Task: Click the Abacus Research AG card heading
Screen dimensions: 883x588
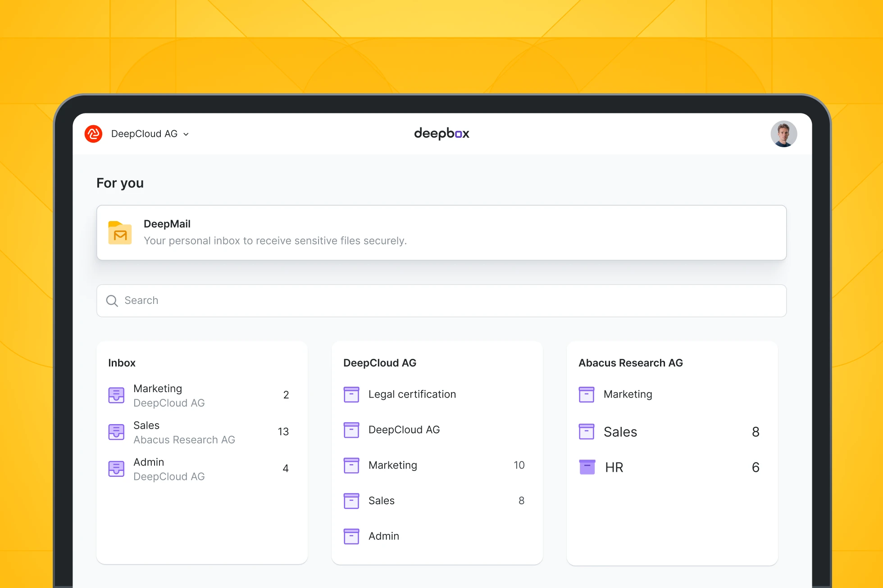Action: [631, 363]
